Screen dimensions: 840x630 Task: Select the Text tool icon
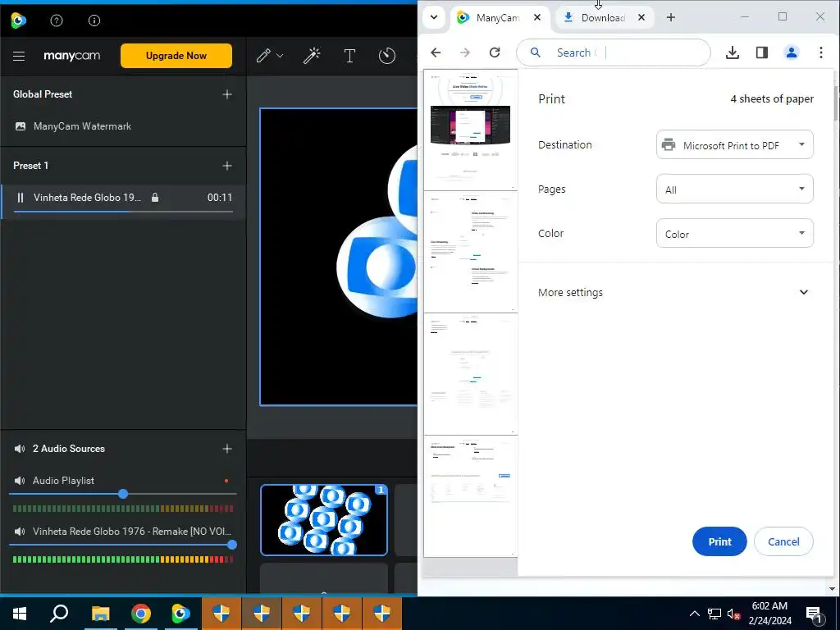pos(349,56)
